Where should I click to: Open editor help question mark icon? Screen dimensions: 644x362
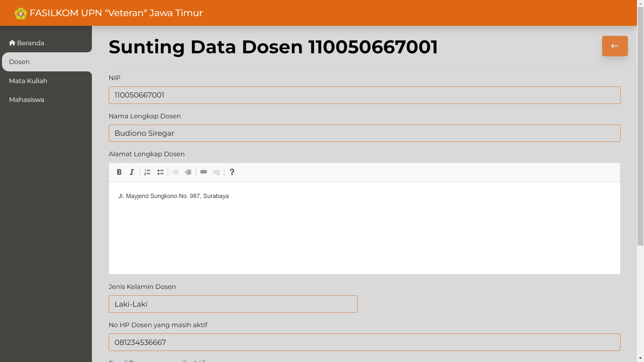coord(232,172)
